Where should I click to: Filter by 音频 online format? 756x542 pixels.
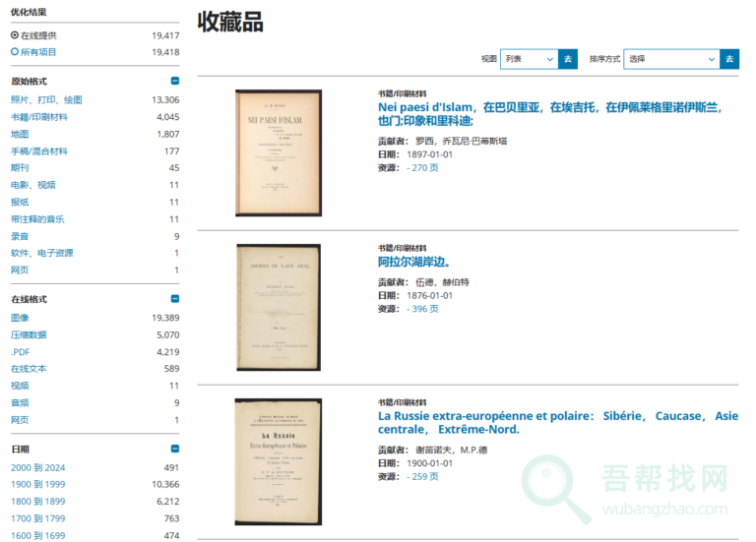point(20,402)
